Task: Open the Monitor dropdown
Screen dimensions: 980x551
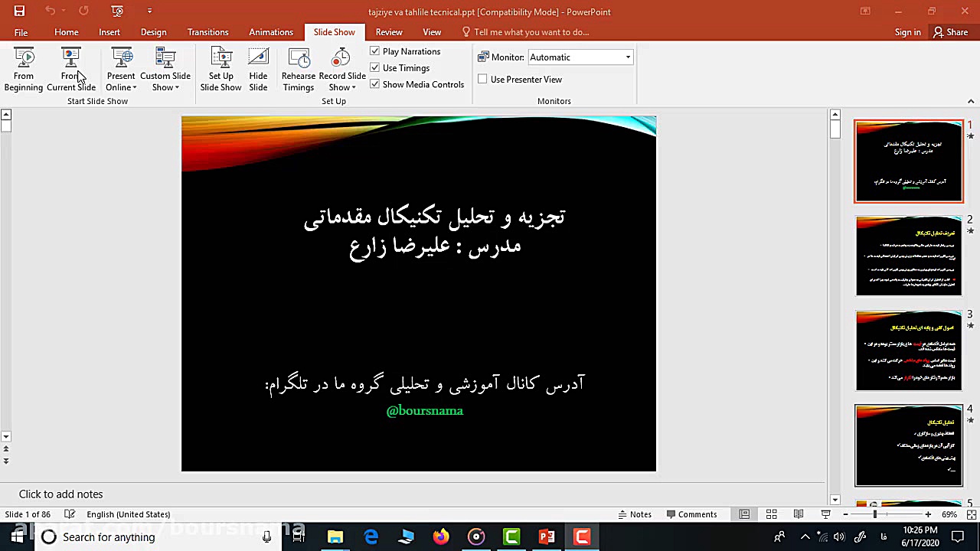Action: pyautogui.click(x=627, y=57)
